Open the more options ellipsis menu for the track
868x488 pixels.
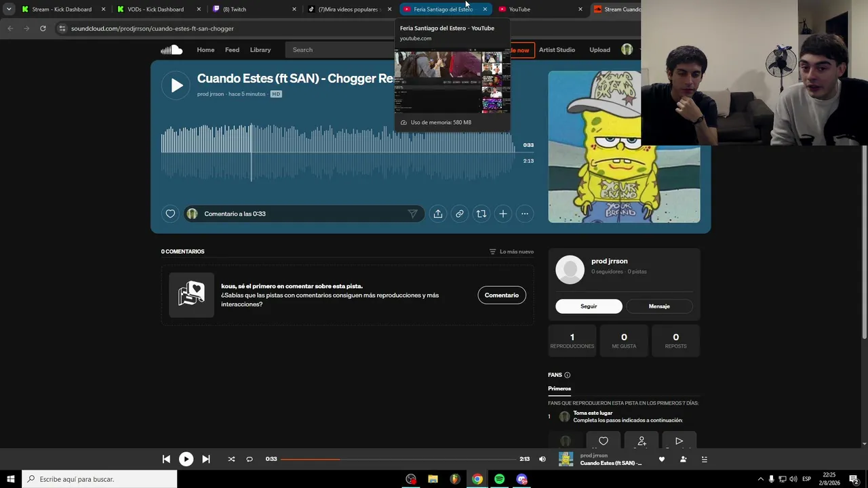tap(525, 213)
